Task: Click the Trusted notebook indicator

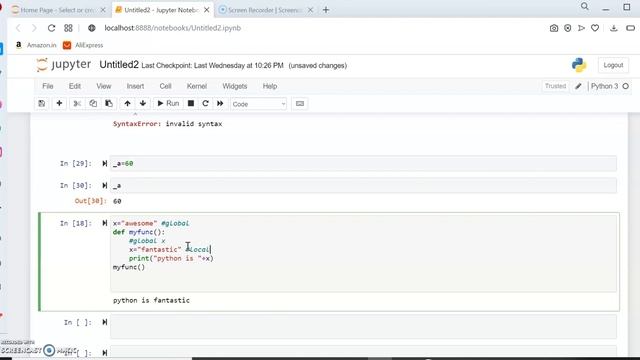Action: pyautogui.click(x=556, y=86)
